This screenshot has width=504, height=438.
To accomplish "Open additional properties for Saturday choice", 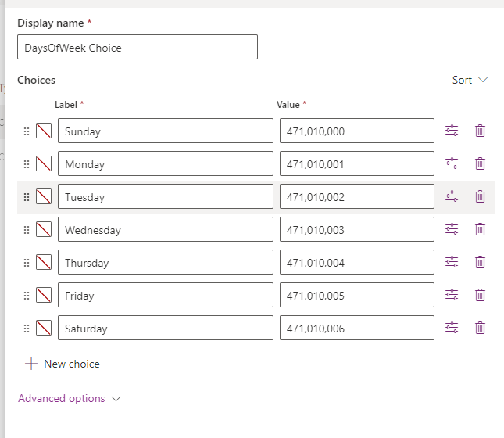I will tap(452, 328).
